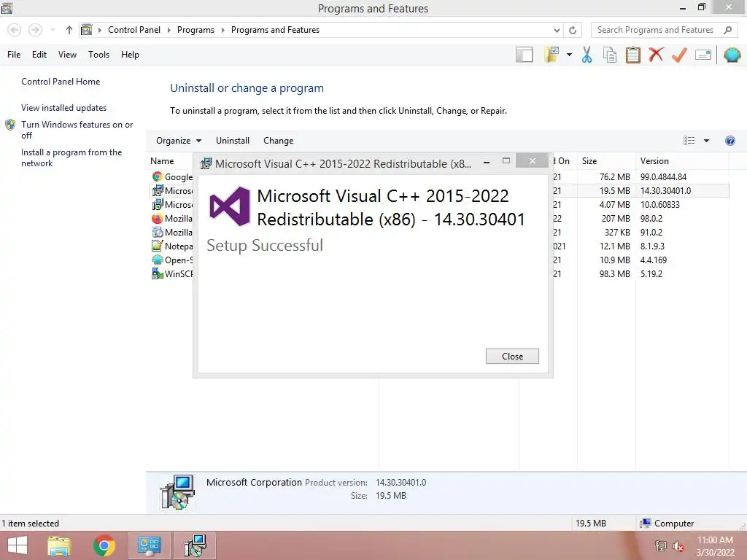Click Control Panel taskbar icon
The image size is (747, 560).
coord(149,545)
